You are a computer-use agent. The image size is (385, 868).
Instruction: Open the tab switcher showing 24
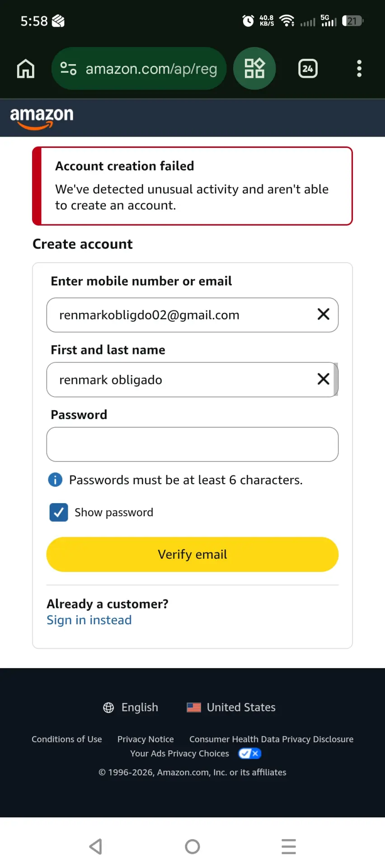[308, 69]
